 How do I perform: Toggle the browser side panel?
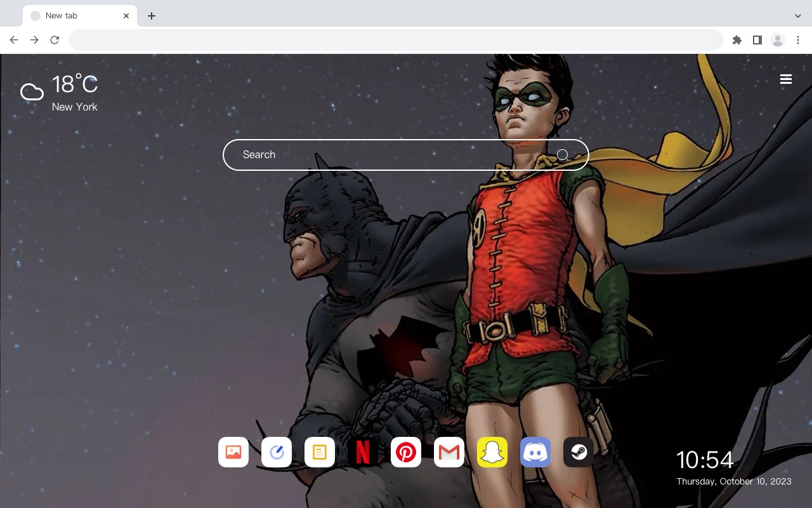(757, 40)
